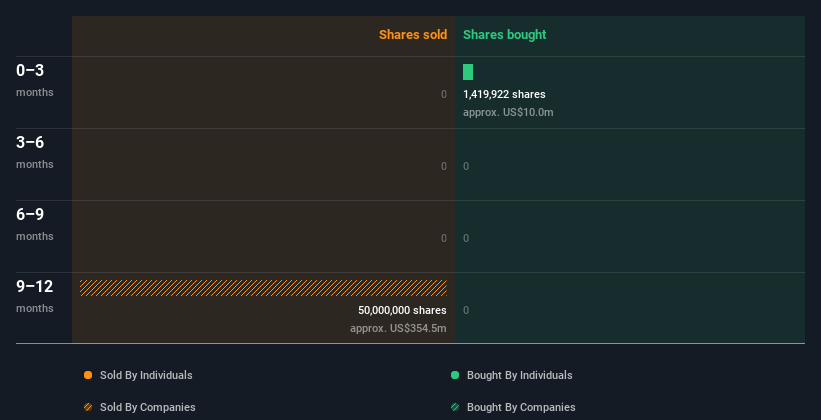Viewport: 821px width, 420px height.
Task: Click the 6–9 months row label
Action: pos(35,224)
